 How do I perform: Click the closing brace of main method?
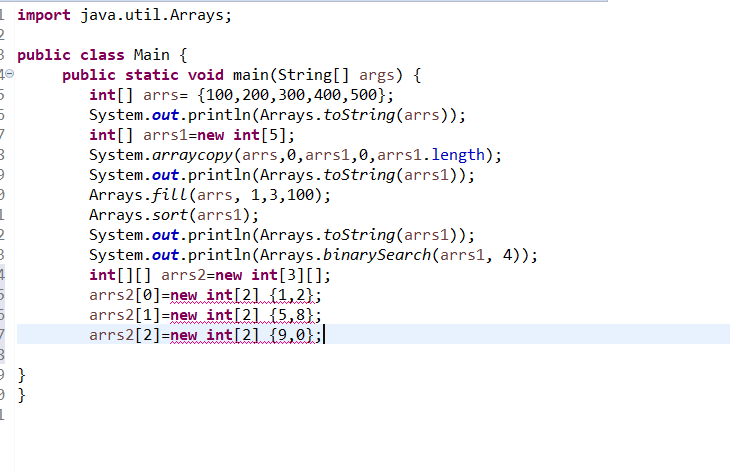[21, 375]
